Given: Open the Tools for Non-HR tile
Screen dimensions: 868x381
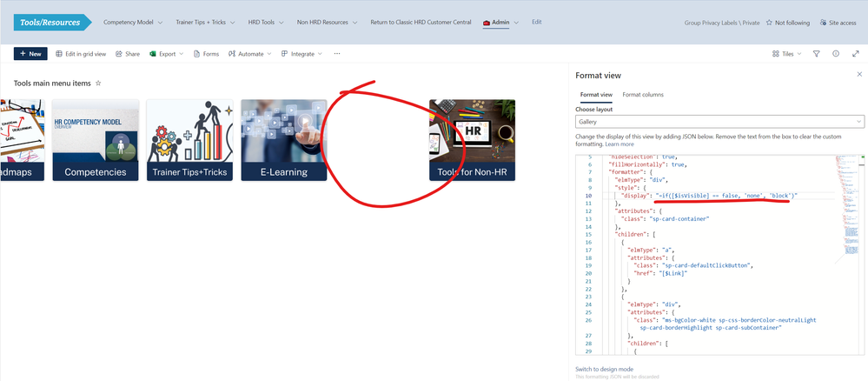Looking at the screenshot, I should [x=472, y=140].
